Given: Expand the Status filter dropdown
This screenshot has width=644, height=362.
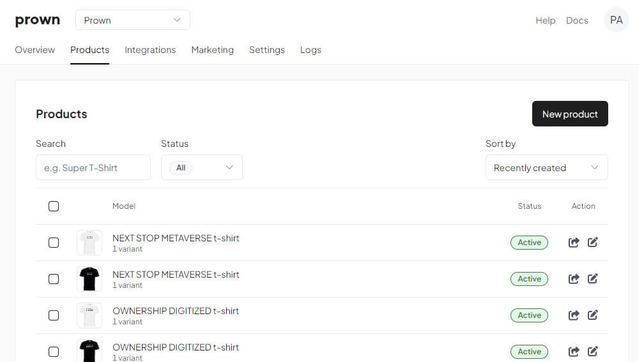Looking at the screenshot, I should (x=201, y=168).
